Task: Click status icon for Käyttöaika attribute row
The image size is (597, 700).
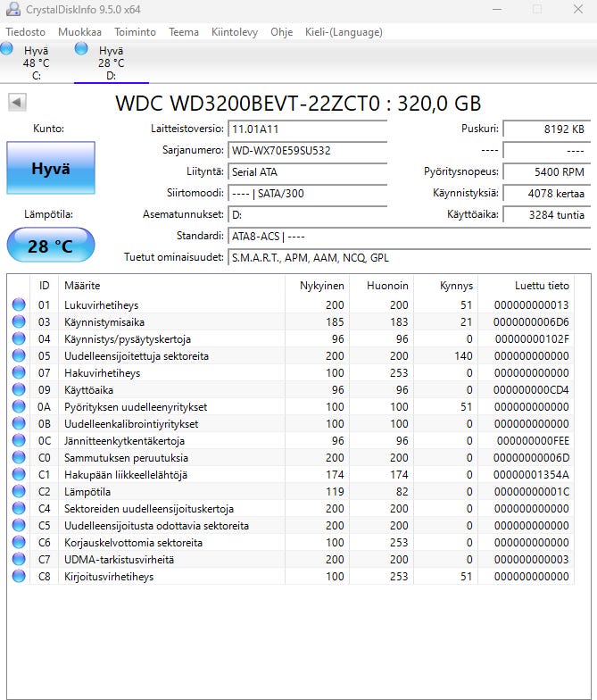Action: coord(19,389)
